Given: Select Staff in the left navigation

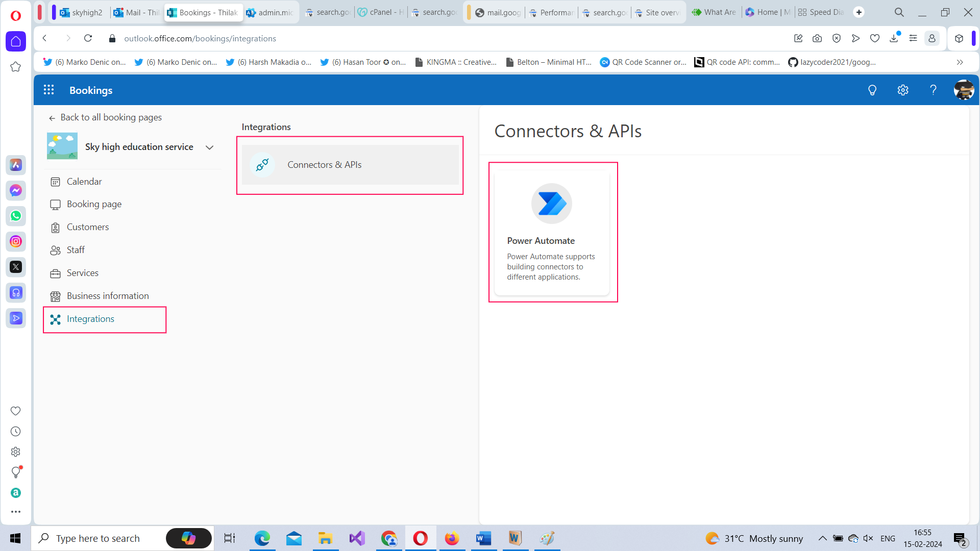Looking at the screenshot, I should pos(76,250).
